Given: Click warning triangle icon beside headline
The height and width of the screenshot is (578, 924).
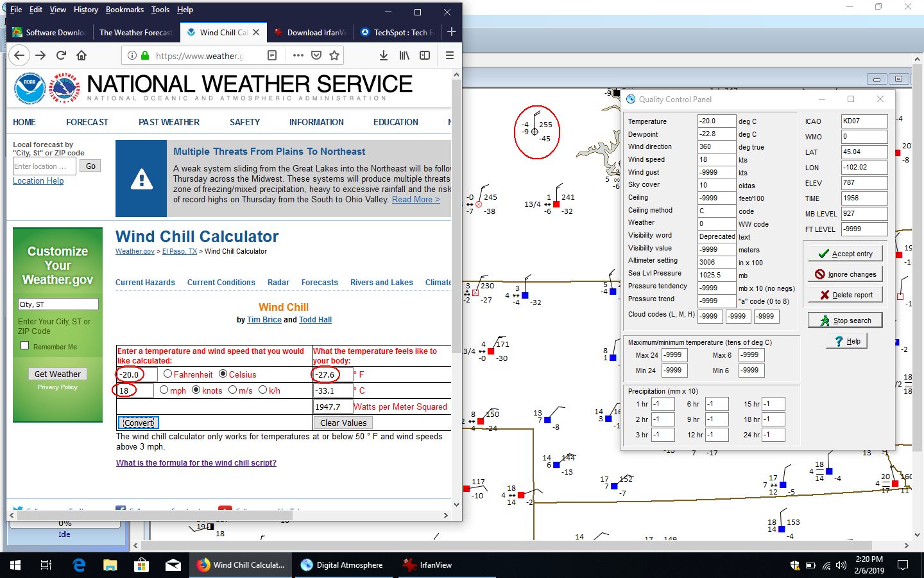Looking at the screenshot, I should click(141, 179).
